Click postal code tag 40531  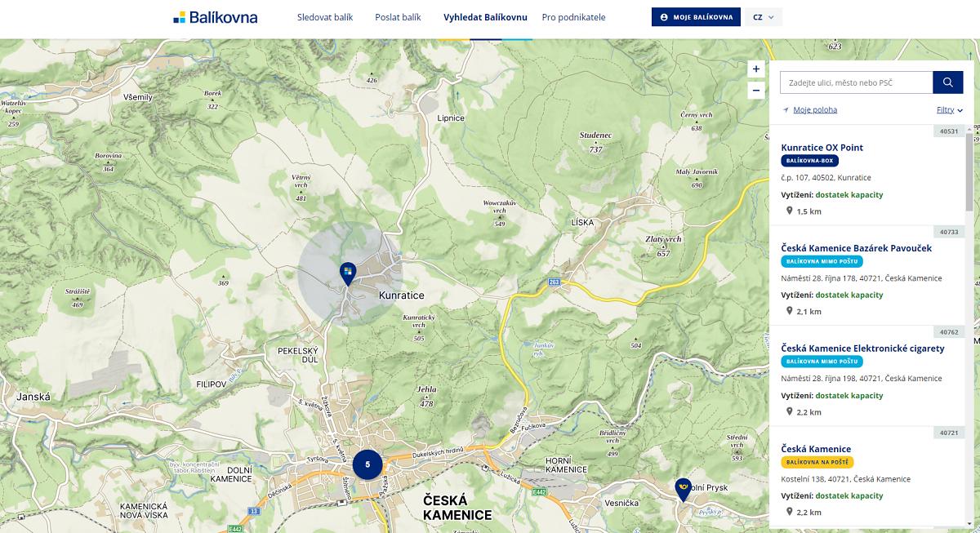tap(949, 131)
